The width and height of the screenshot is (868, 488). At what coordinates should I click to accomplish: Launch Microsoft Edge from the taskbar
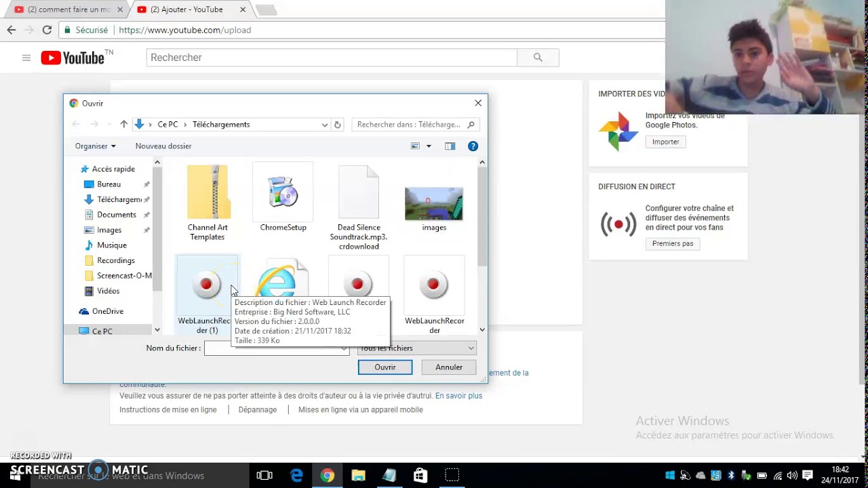point(296,476)
